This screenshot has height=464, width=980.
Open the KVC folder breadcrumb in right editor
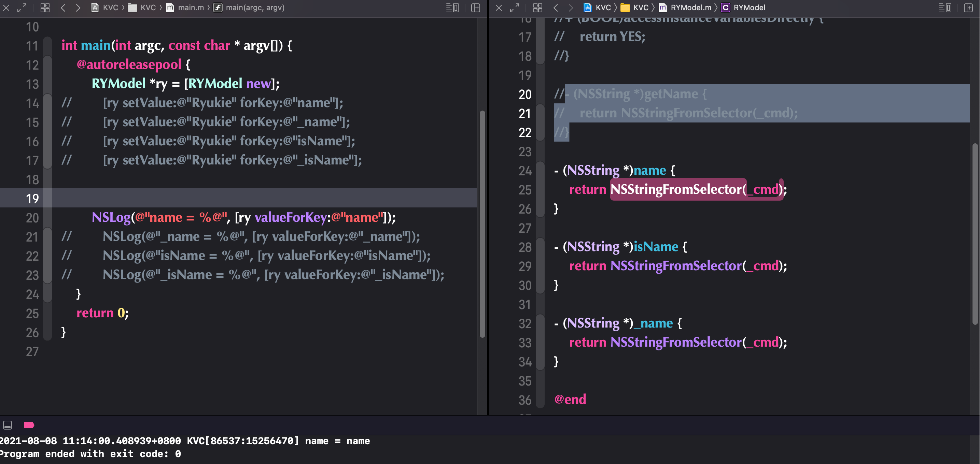(634, 8)
